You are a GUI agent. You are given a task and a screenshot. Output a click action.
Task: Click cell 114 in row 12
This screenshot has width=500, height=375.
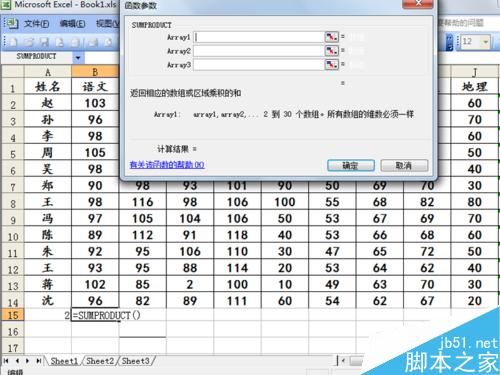pos(237,268)
